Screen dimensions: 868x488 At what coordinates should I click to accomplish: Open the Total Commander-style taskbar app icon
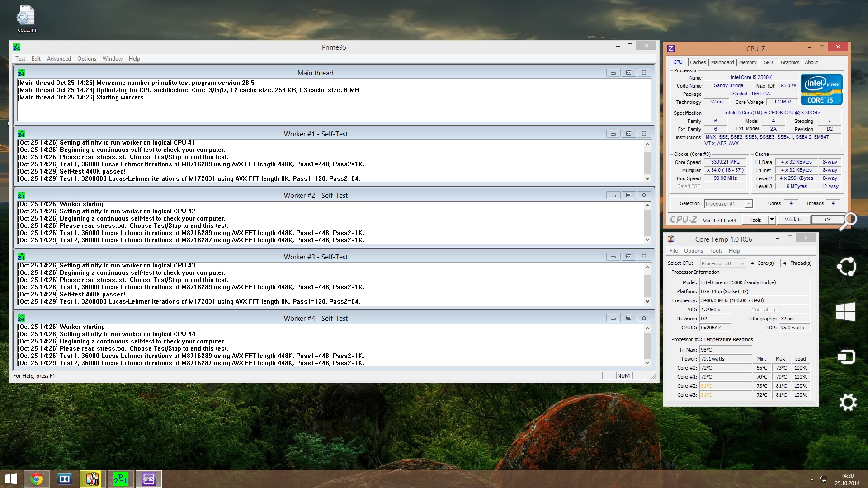tap(65, 479)
